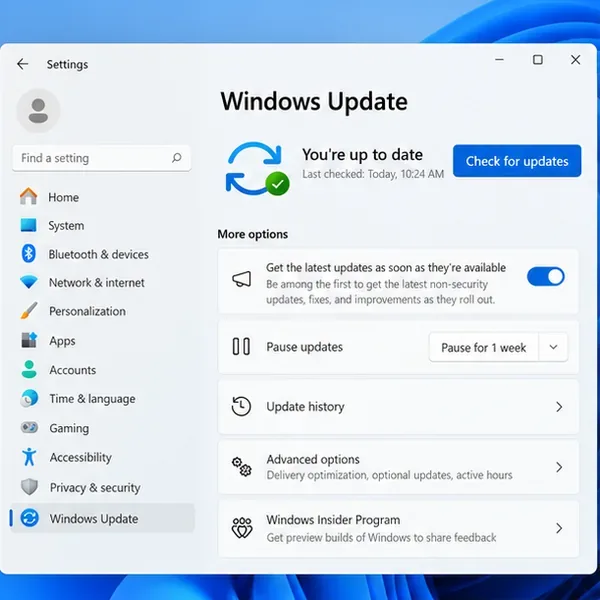
Task: Click the Gaming controller icon
Action: [29, 427]
